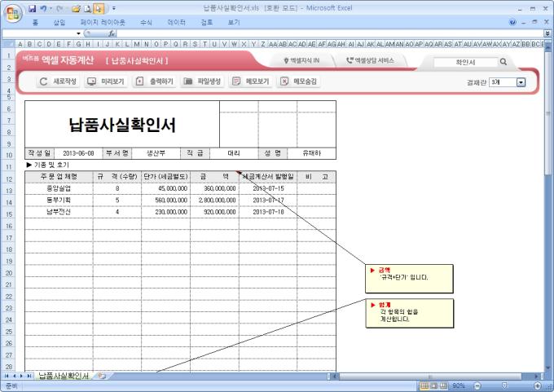Click the vertical scrollbar down arrow
Image resolution: width=554 pixels, height=392 pixels.
tap(548, 369)
